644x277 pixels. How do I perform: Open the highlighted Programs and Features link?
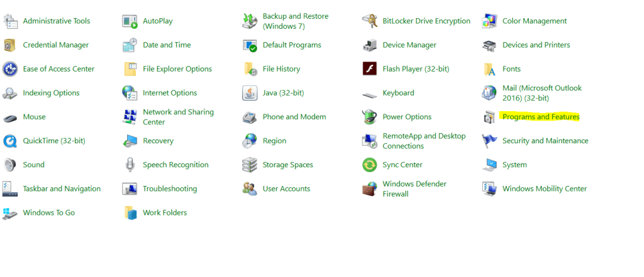[x=541, y=117]
